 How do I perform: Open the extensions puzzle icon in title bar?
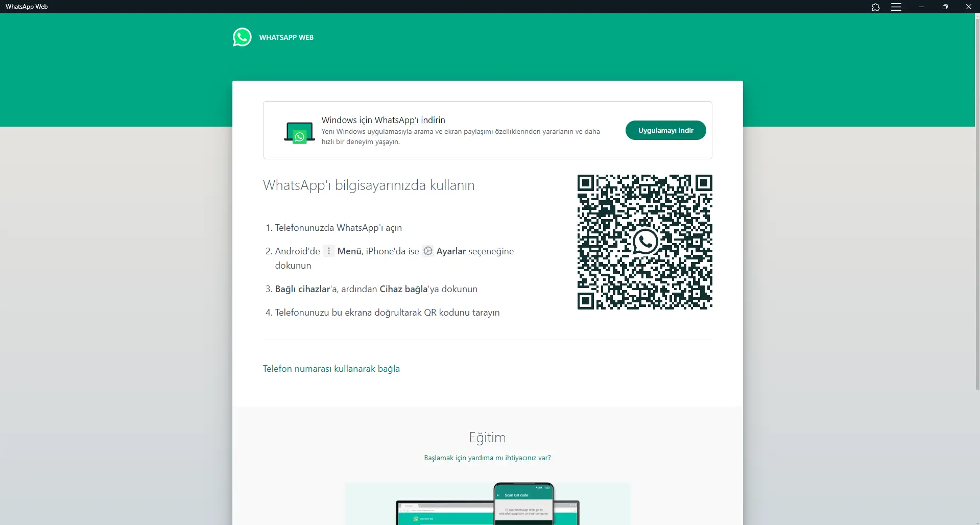(x=875, y=7)
